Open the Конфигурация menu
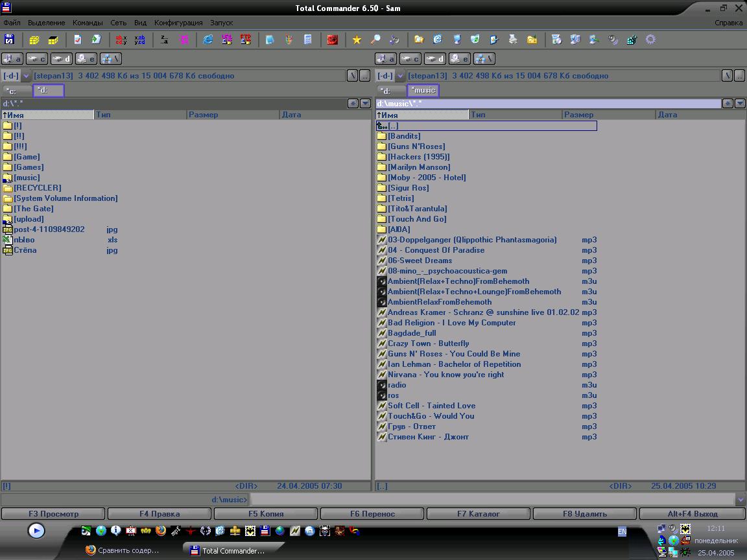 click(178, 23)
